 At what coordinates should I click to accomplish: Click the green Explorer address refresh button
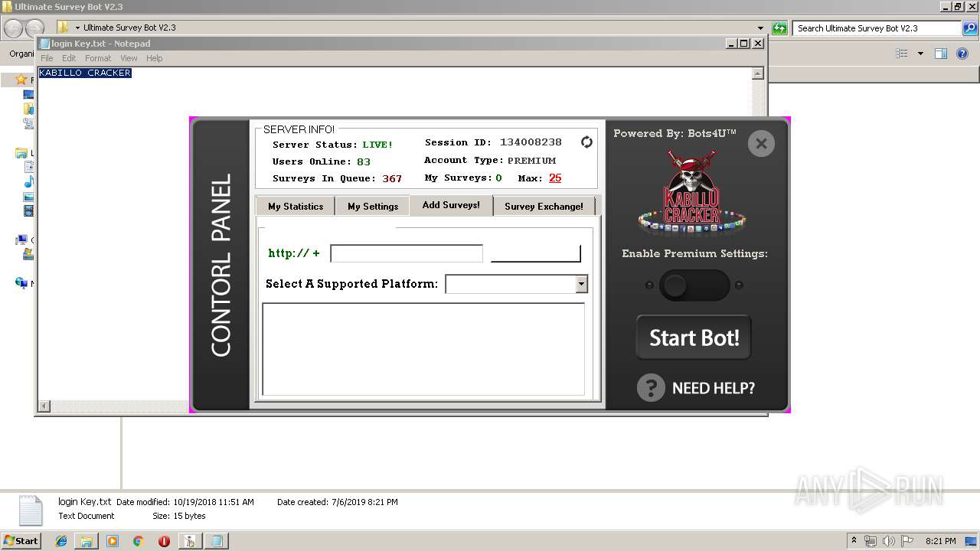tap(779, 28)
